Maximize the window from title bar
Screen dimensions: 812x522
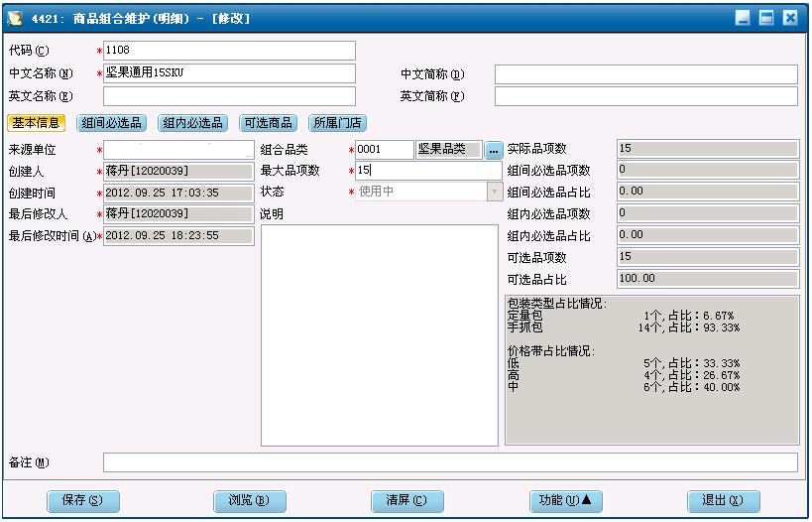[766, 18]
